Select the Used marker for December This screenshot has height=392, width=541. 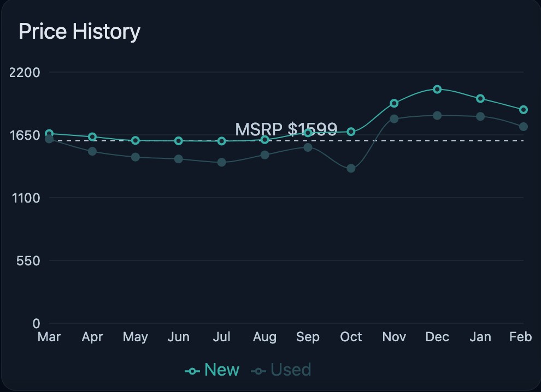tap(437, 116)
